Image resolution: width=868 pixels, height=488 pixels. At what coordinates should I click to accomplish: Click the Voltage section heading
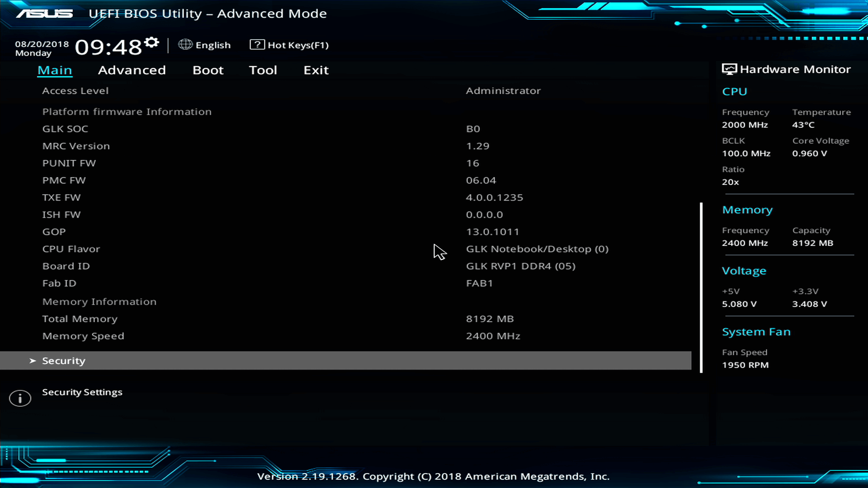(x=744, y=271)
